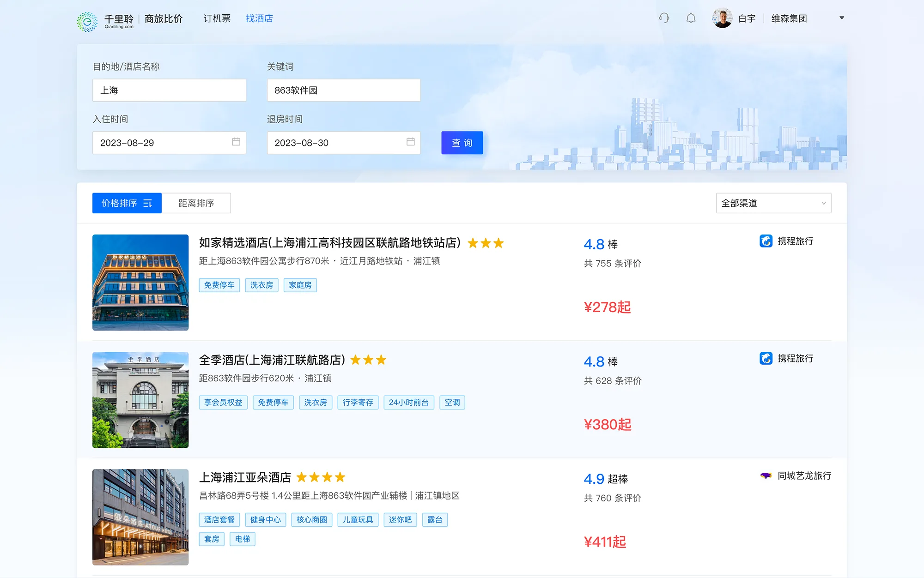924x578 pixels.
Task: Open 上海浦江亚朵酒店 title
Action: 245,477
